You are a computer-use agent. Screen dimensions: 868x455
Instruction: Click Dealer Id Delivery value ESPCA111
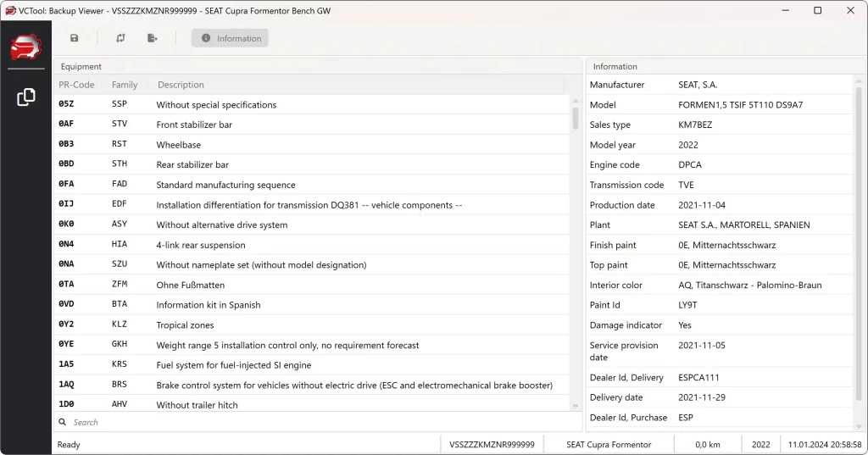click(698, 378)
